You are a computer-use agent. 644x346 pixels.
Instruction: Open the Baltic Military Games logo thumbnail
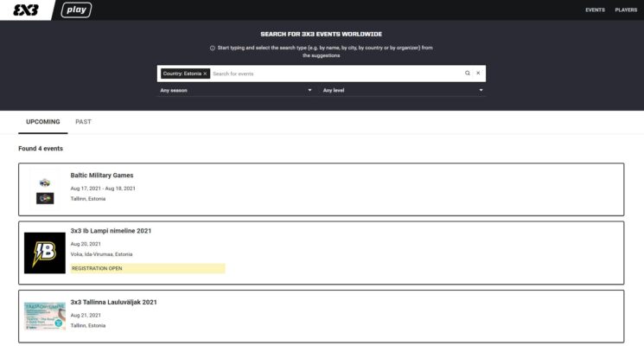click(45, 190)
